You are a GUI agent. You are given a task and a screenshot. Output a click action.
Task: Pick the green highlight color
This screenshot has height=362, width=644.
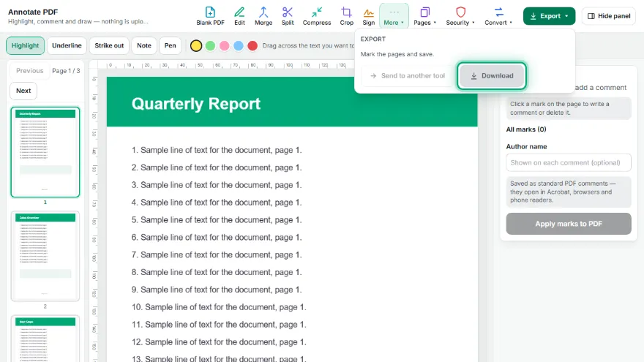pos(210,45)
